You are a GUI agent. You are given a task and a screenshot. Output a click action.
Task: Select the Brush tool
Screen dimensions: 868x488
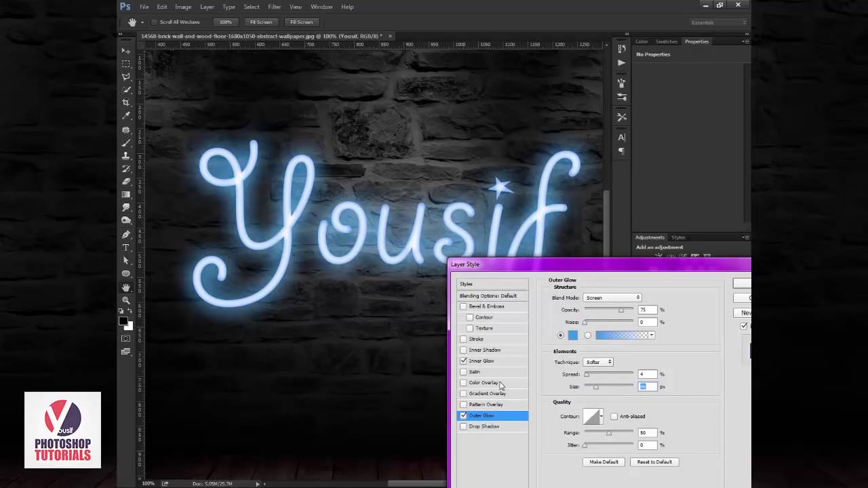coord(126,142)
